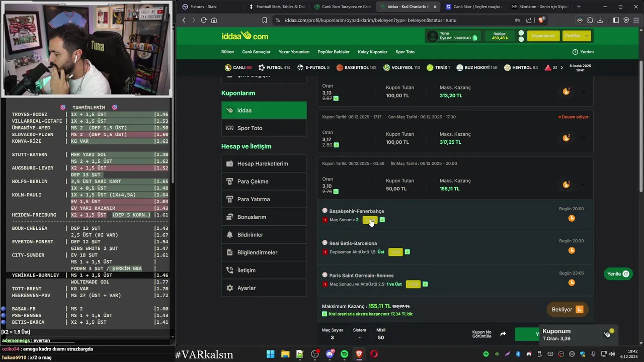Open Spotify from the taskbar
The height and width of the screenshot is (362, 644).
[344, 354]
